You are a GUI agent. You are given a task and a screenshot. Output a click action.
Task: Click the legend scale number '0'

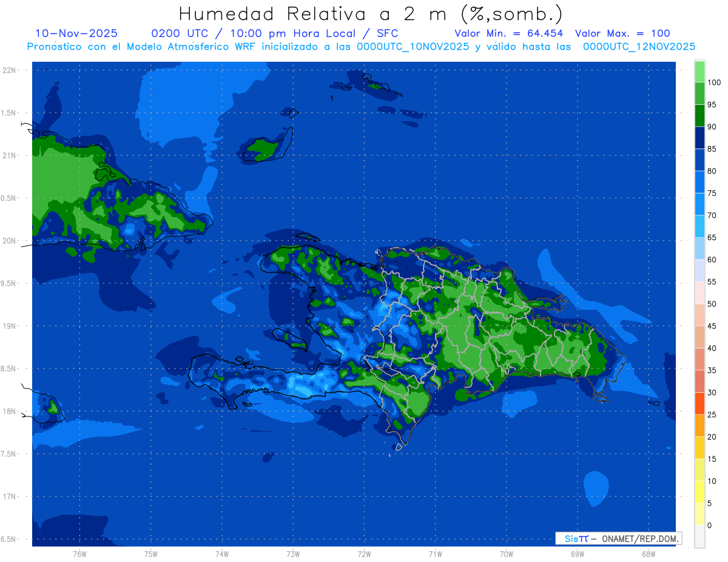coord(710,525)
